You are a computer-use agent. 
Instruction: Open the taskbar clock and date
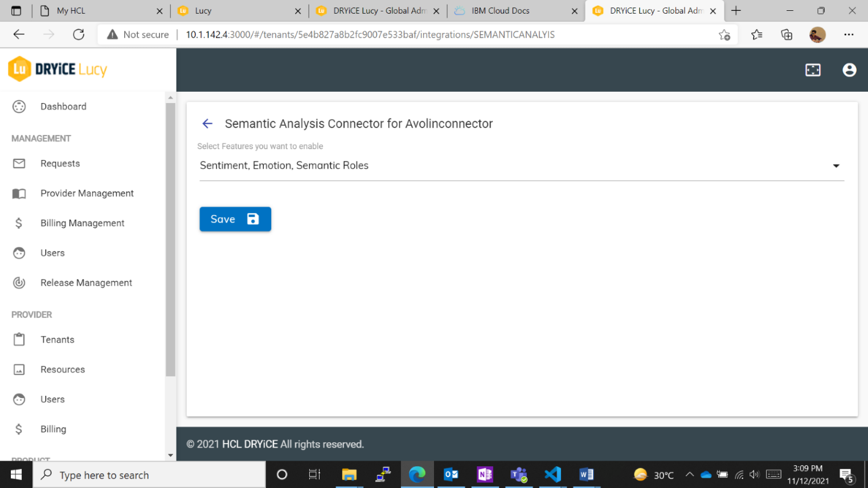(808, 474)
